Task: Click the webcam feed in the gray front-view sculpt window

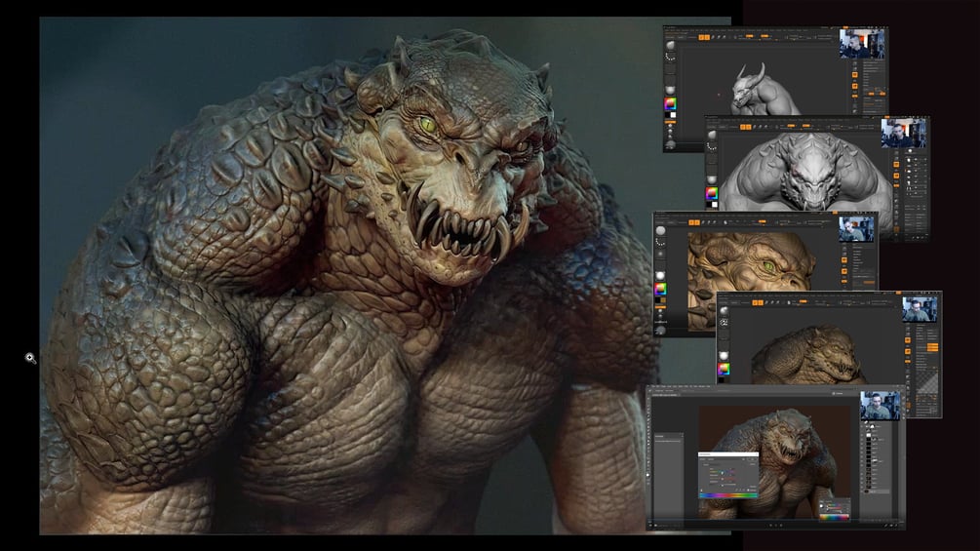Action: point(903,133)
